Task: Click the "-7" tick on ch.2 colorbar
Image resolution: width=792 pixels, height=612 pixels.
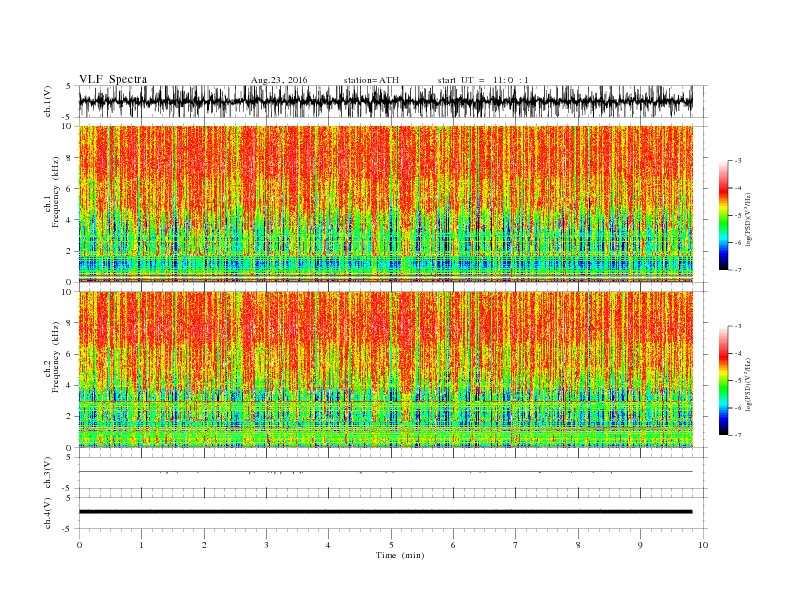Action: 738,435
